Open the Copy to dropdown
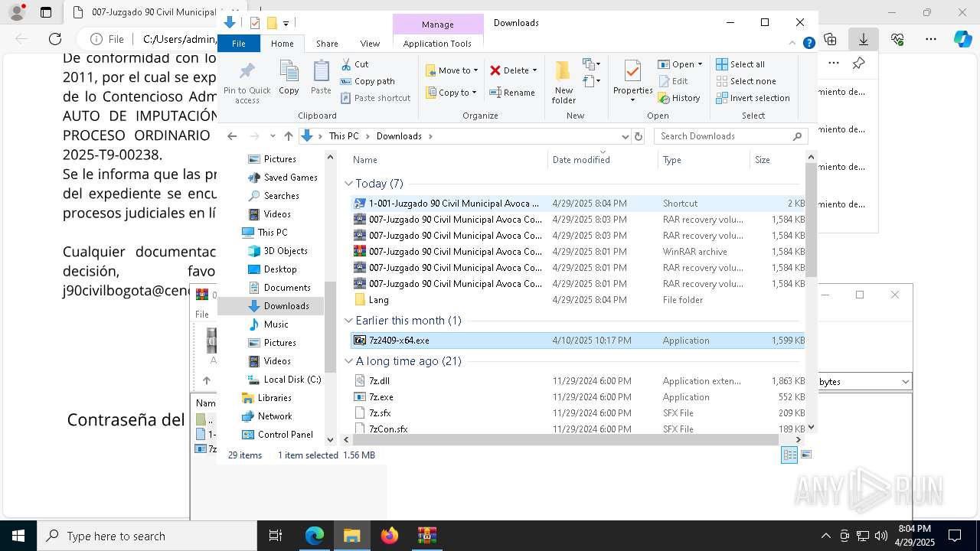Viewport: 980px width, 551px height. click(452, 93)
